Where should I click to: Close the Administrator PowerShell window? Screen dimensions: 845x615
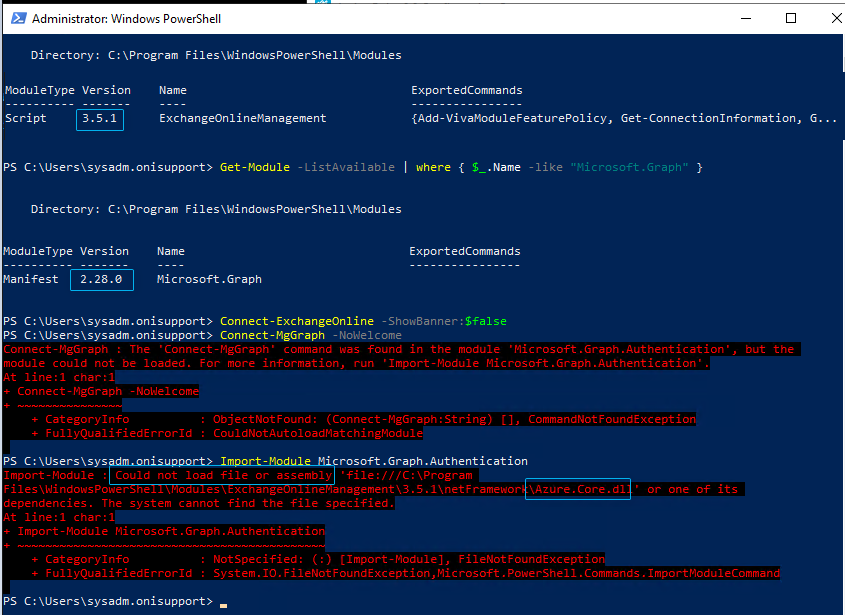836,18
